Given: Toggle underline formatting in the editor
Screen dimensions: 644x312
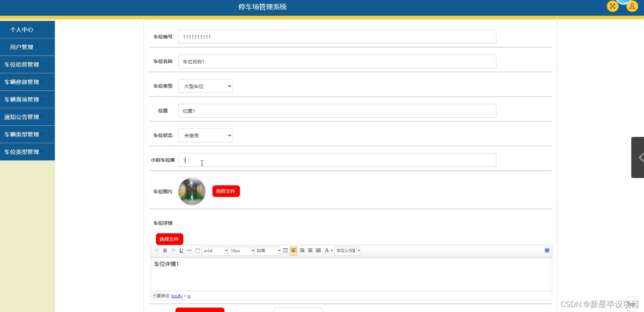Looking at the screenshot, I should click(181, 250).
